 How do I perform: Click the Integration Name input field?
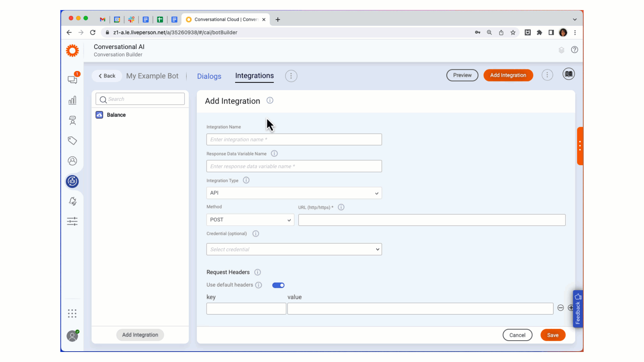pyautogui.click(x=294, y=139)
